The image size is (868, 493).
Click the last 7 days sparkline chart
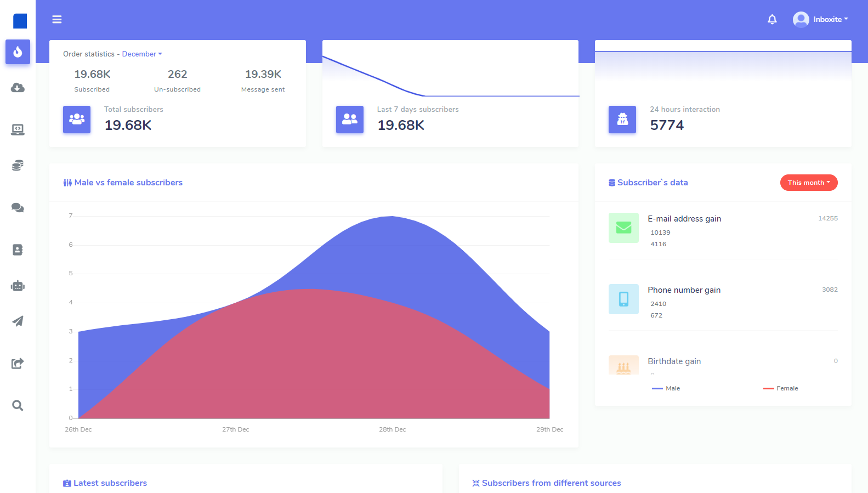click(450, 76)
